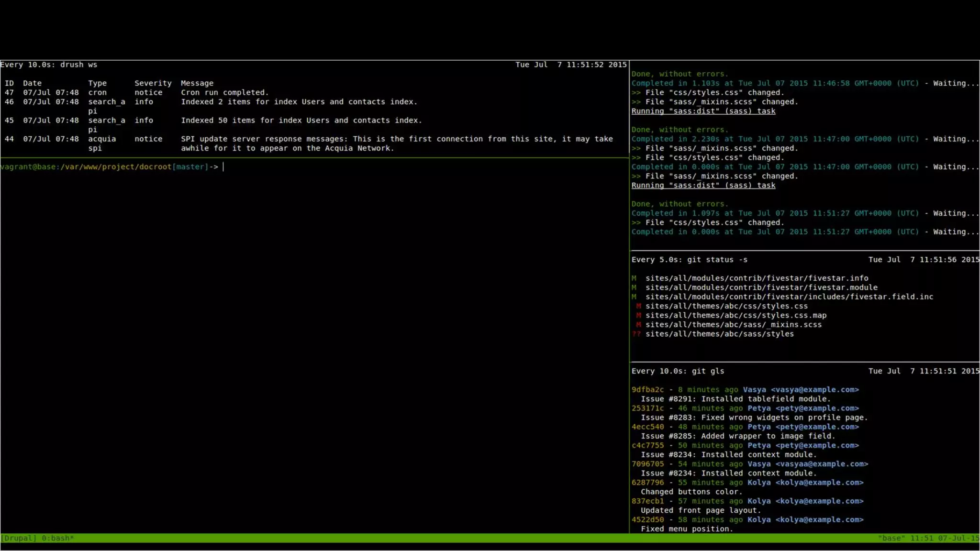Click commit hash 9dfba2c
The height and width of the screenshot is (551, 980).
click(x=647, y=390)
